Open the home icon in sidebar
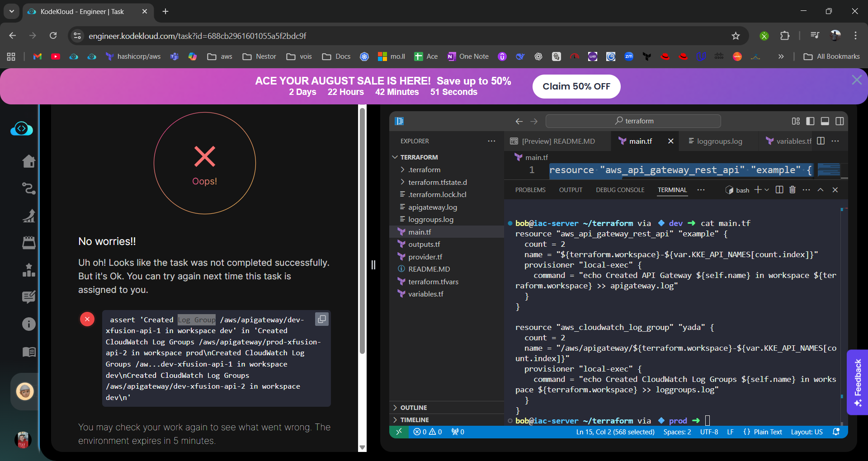The image size is (868, 461). [29, 161]
